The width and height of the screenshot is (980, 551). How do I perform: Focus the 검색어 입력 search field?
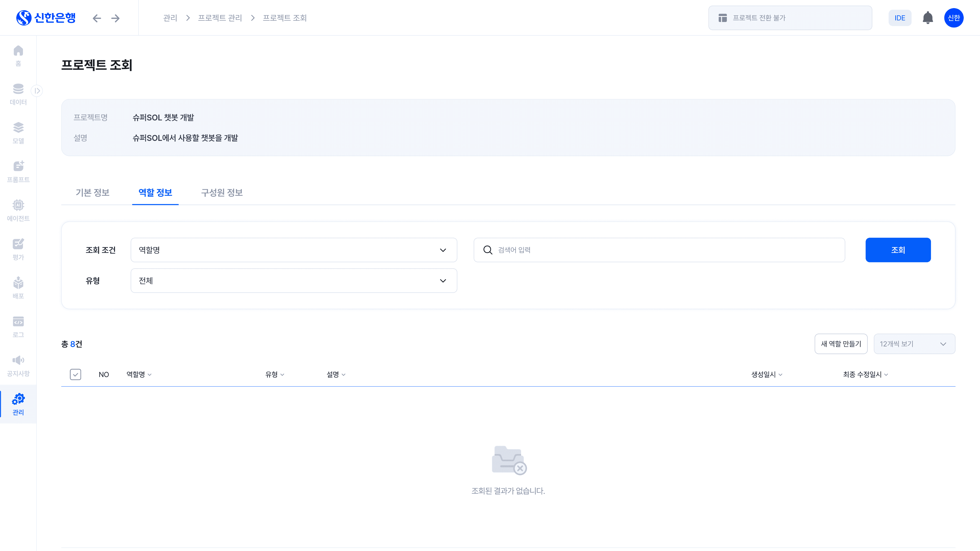pos(666,250)
